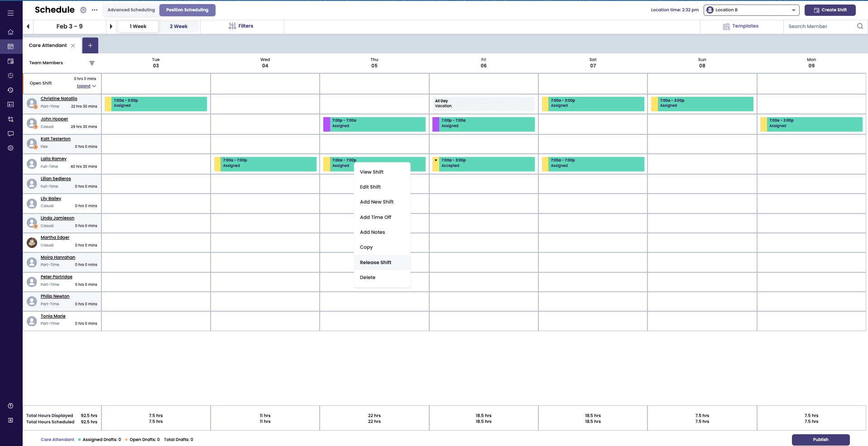Close the Care Attendant tab

coord(73,46)
